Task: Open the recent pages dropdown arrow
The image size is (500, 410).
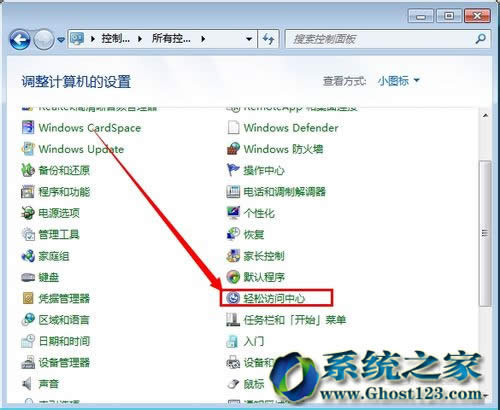Action: pos(61,39)
